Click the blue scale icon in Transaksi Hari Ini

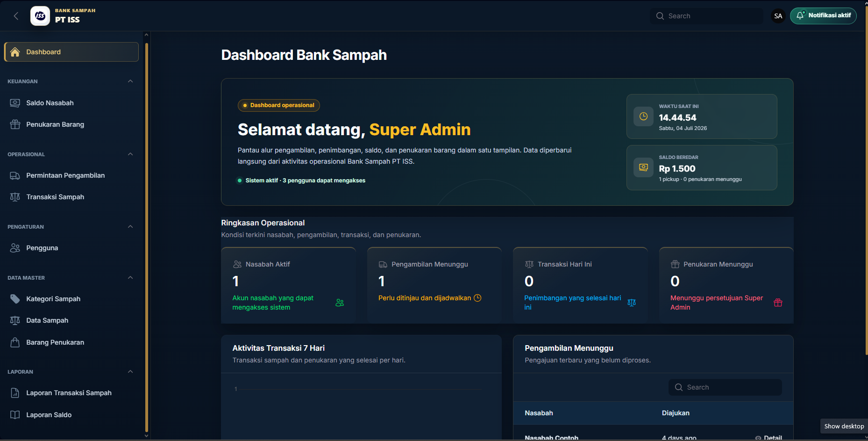(x=632, y=303)
